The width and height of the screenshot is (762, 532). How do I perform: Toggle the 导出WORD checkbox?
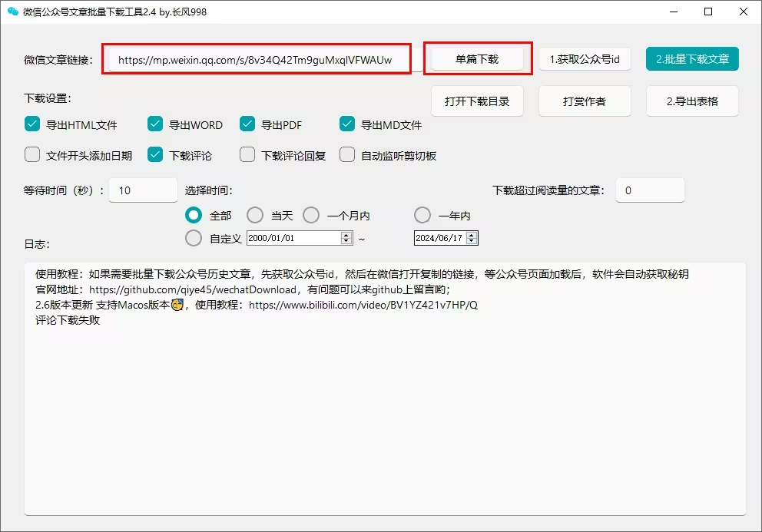point(155,124)
